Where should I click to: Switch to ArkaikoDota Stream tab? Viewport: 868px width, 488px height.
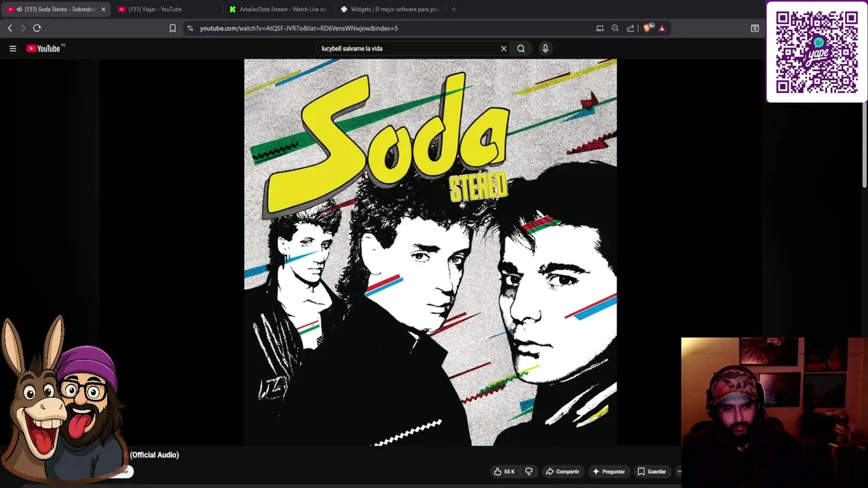(278, 9)
